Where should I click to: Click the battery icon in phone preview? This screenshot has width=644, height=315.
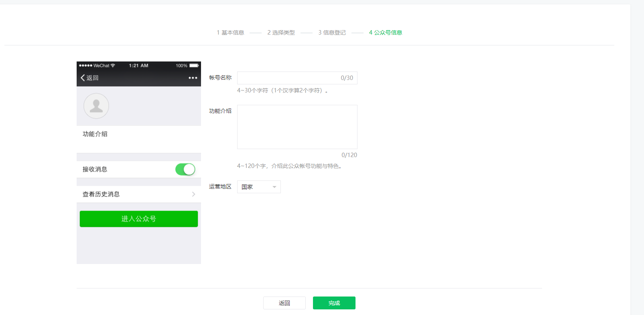(194, 65)
